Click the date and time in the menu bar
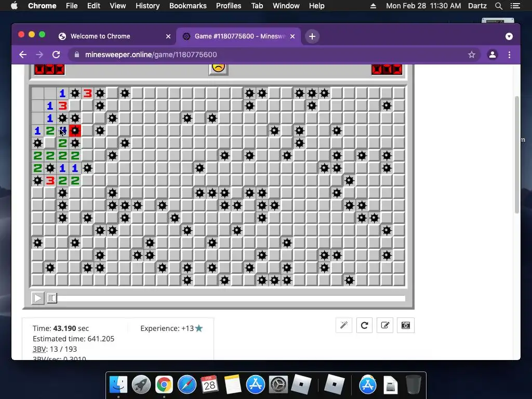 coord(423,6)
